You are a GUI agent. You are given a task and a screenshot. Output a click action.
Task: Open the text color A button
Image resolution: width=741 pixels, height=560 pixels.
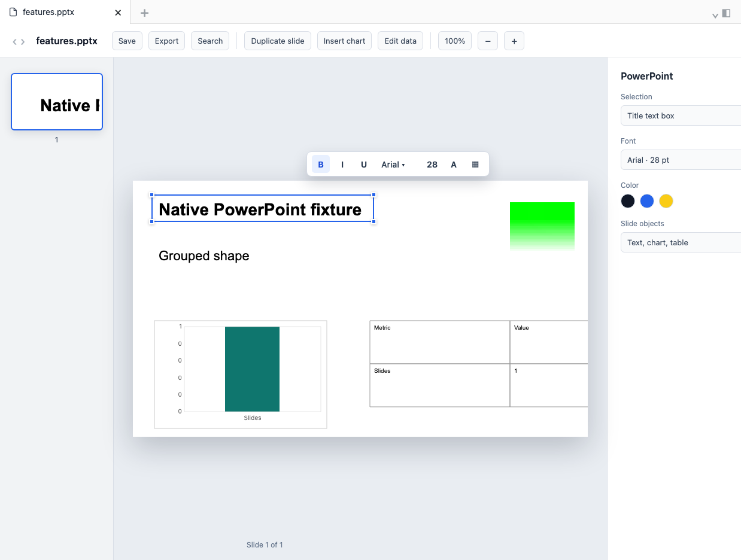pyautogui.click(x=454, y=165)
